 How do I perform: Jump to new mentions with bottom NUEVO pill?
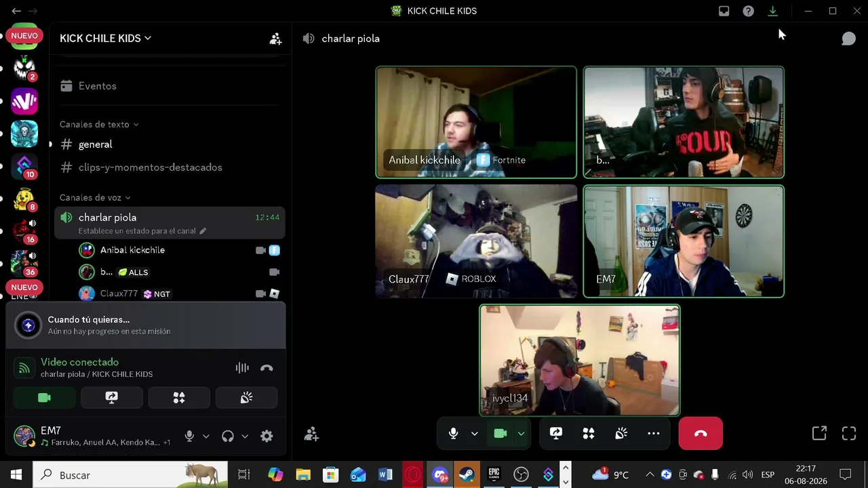point(24,287)
